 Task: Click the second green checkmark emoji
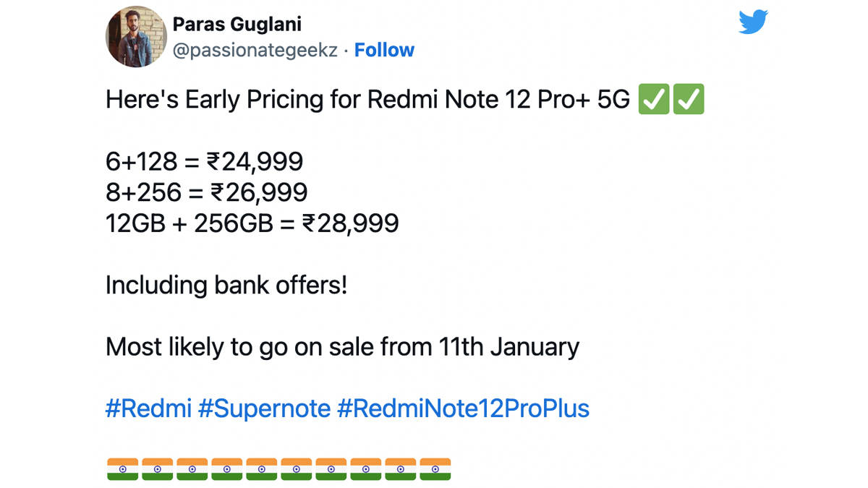(x=689, y=99)
